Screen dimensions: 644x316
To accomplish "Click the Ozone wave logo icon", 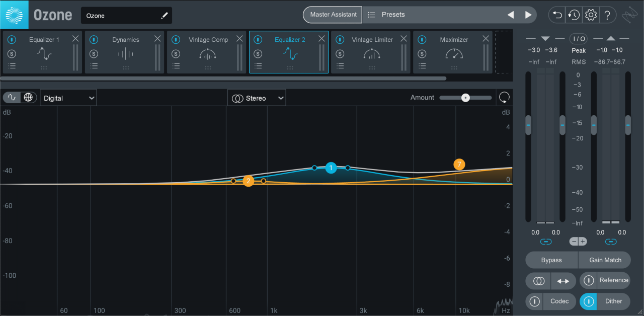I will [x=14, y=15].
